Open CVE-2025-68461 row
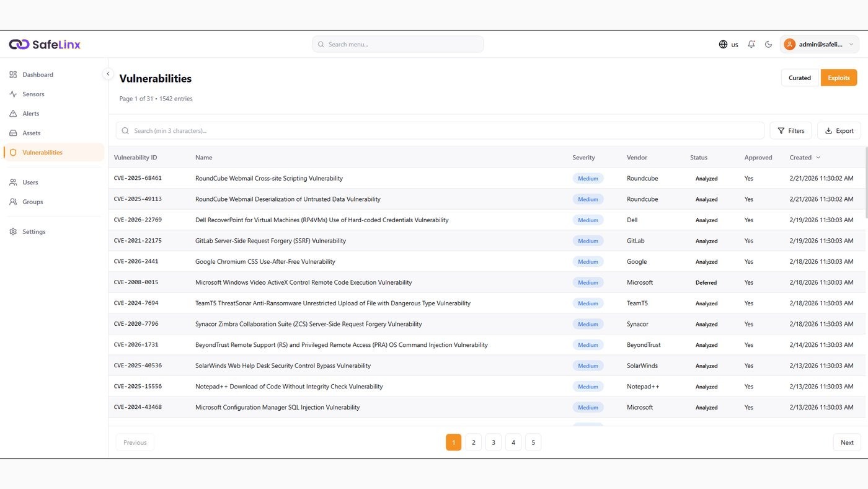Image resolution: width=868 pixels, height=489 pixels. [x=487, y=178]
